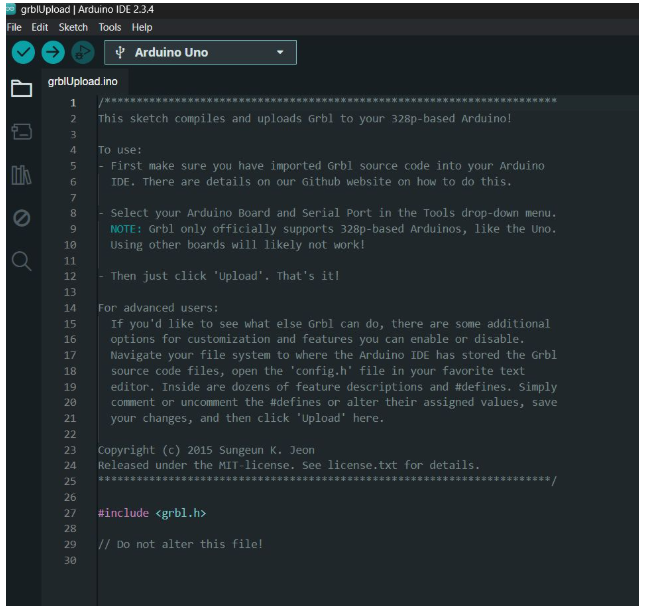Click line number 30 in gutter

[x=70, y=560]
